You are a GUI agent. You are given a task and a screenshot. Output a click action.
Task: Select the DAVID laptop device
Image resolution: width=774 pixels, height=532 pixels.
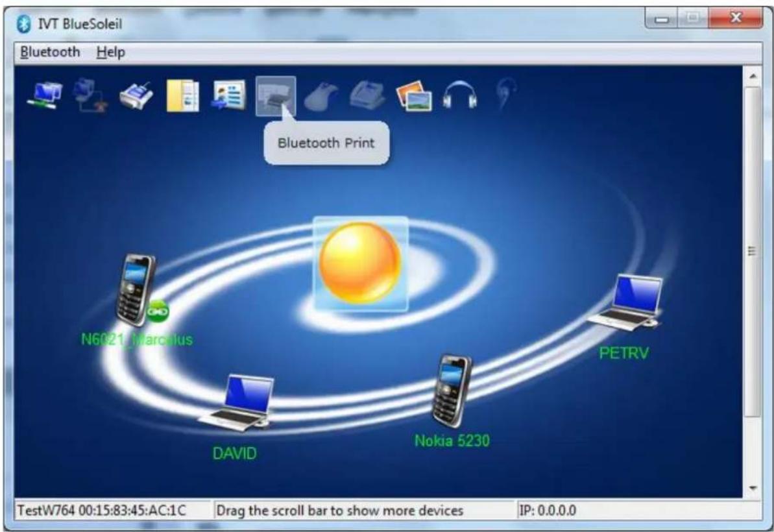[237, 403]
